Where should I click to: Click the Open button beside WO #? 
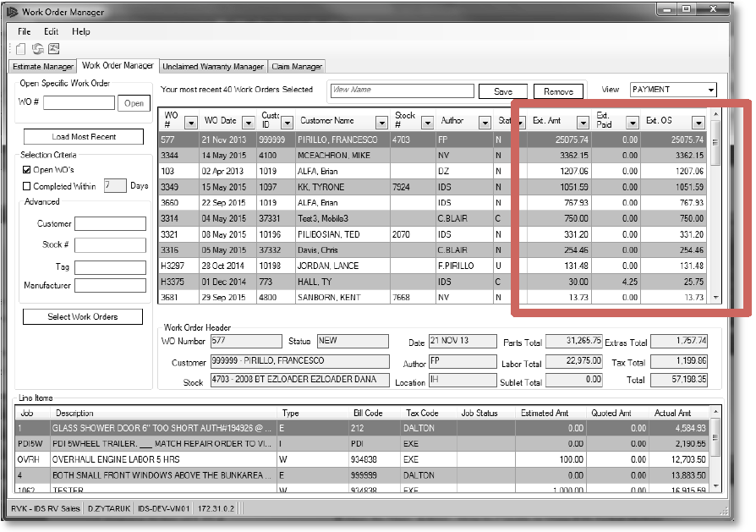tap(134, 103)
